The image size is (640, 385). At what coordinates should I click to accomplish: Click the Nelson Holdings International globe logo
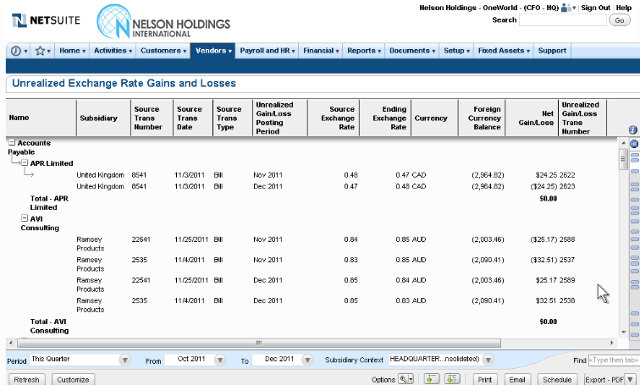coord(114,21)
